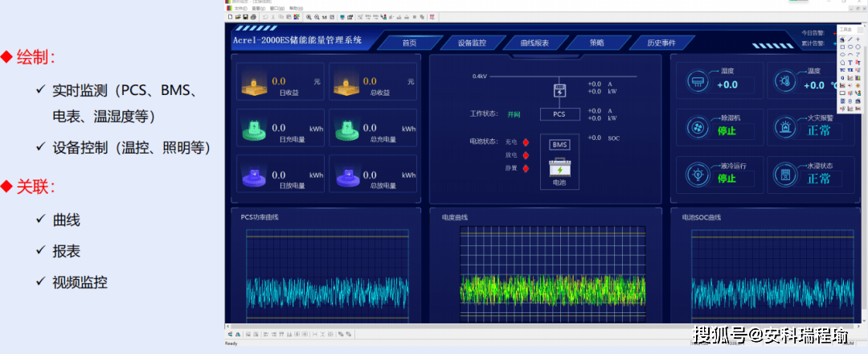This screenshot has height=354, width=868.
Task: Click the 电度曲线 chart
Action: pos(552,274)
